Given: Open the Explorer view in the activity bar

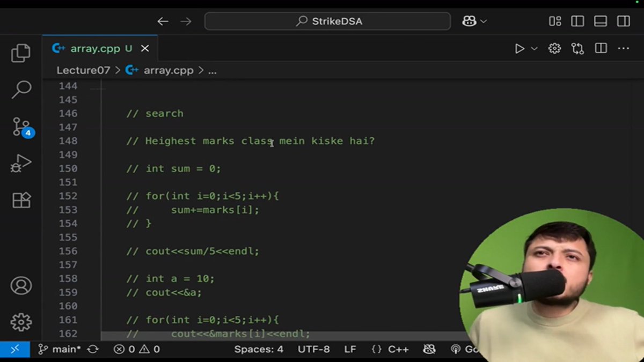Looking at the screenshot, I should [x=21, y=53].
